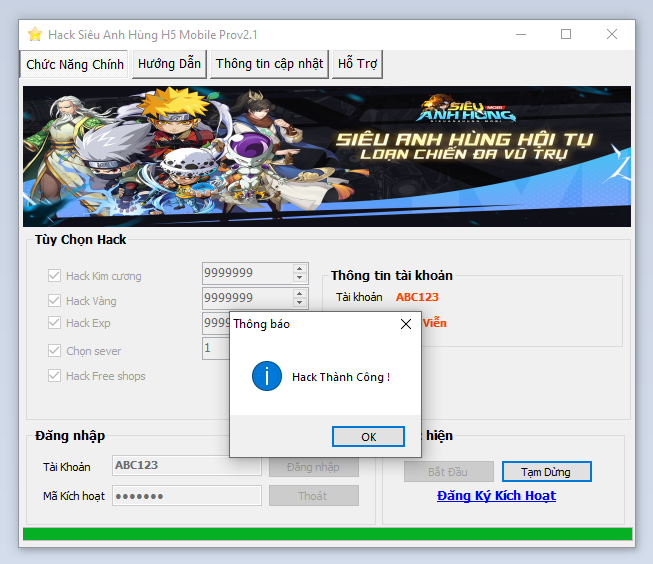The height and width of the screenshot is (564, 653).
Task: Click the Thoát button
Action: click(314, 496)
